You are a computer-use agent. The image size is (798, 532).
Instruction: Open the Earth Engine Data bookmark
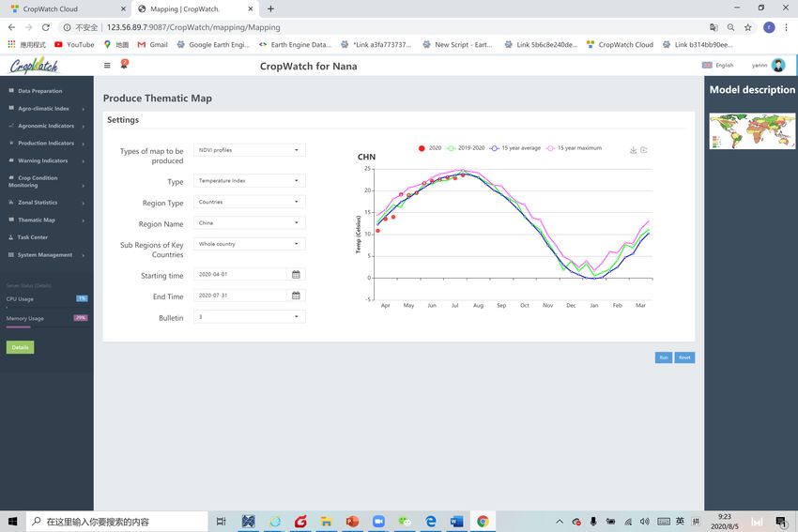tap(295, 45)
